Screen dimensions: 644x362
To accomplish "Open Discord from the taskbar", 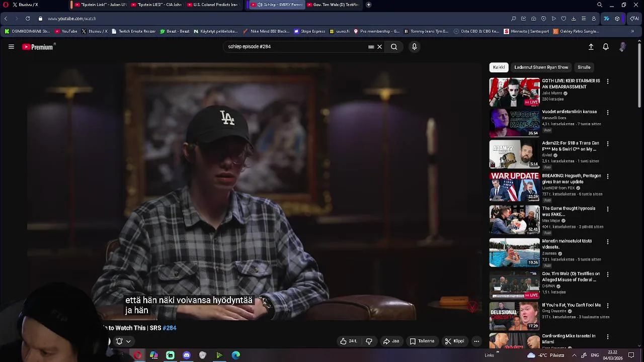I will [x=187, y=355].
